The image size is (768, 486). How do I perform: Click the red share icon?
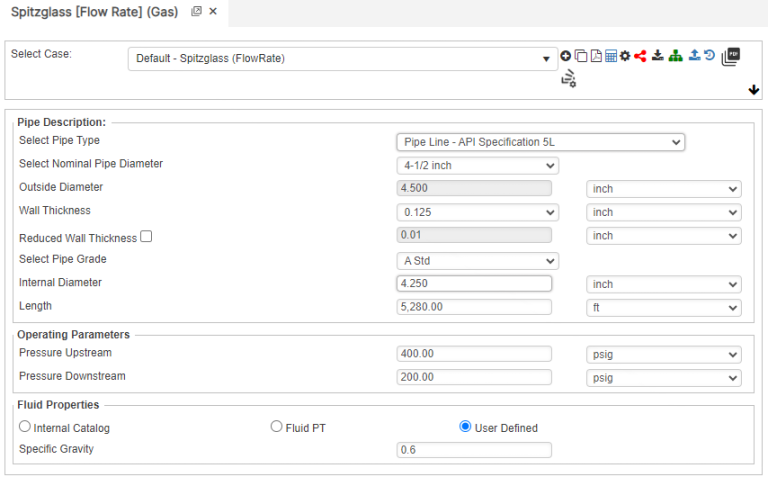640,56
